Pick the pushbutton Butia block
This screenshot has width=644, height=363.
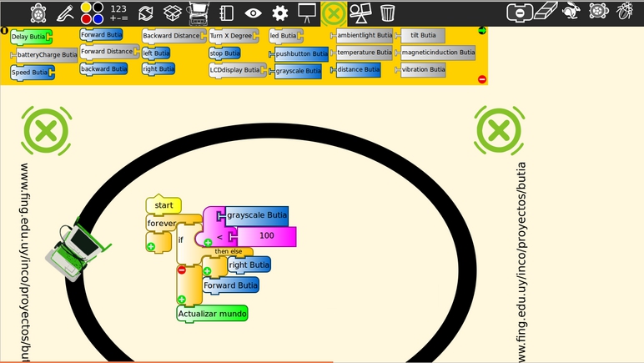pos(299,53)
